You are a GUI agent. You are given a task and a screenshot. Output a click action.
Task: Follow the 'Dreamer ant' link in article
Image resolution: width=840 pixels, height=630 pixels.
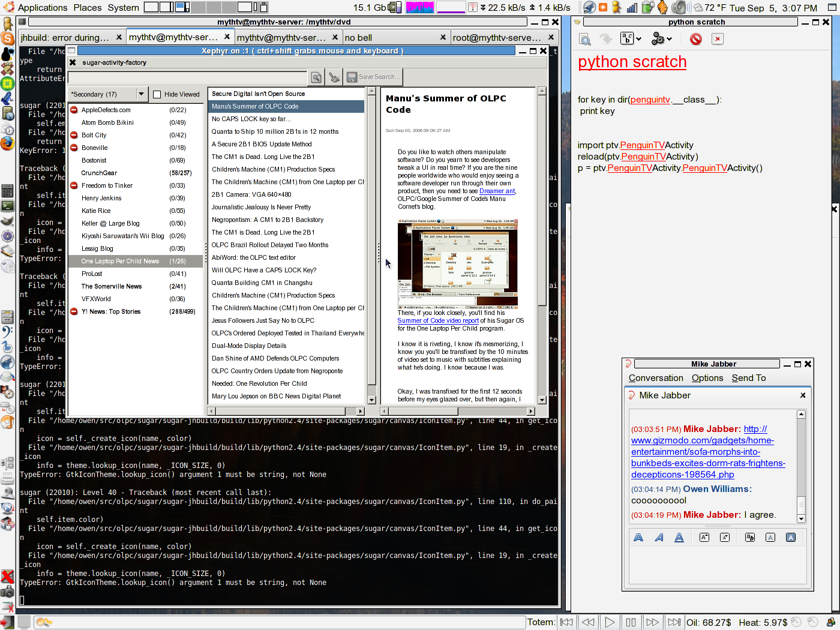coord(497,191)
